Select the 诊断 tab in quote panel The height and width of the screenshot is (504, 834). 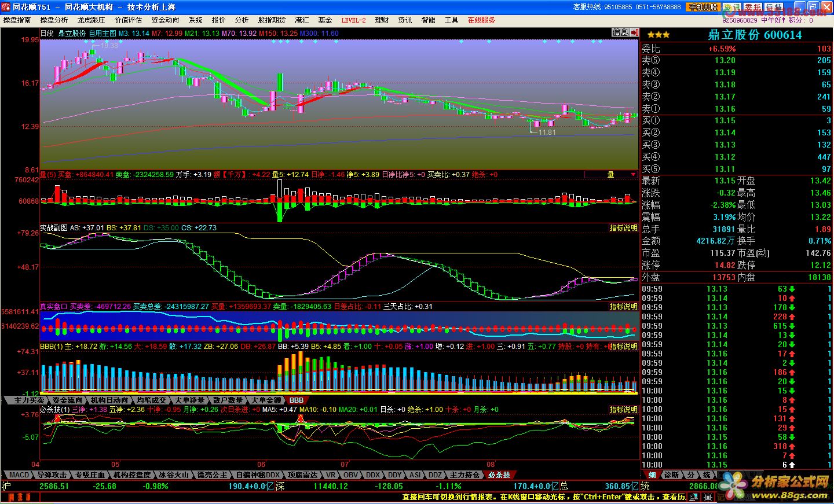[x=671, y=475]
